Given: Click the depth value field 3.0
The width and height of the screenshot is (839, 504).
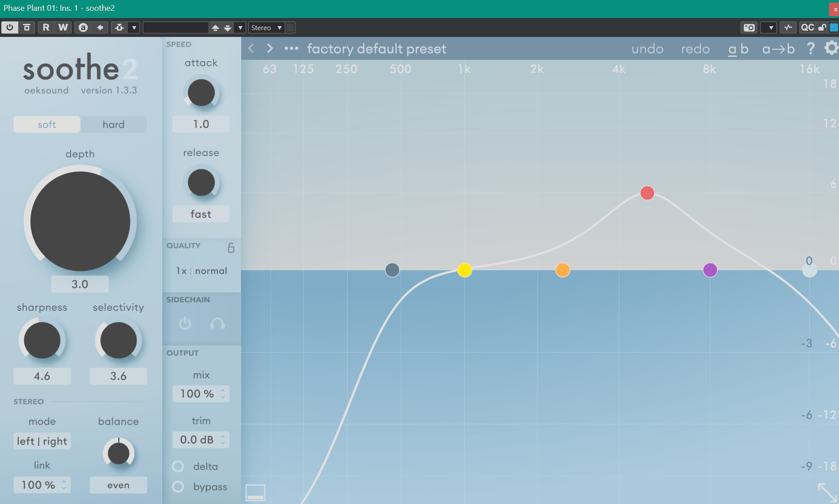Looking at the screenshot, I should [80, 284].
